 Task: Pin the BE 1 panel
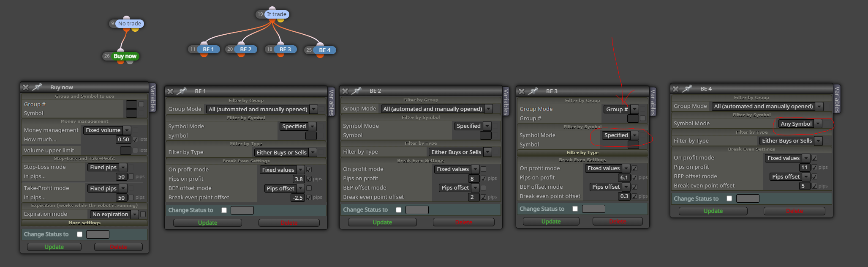pos(182,91)
